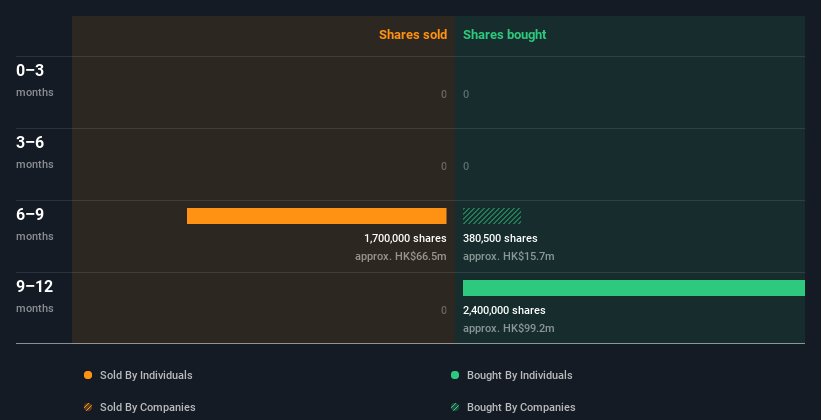Image resolution: width=821 pixels, height=420 pixels.
Task: Click the 0–3 months shares bought zero
Action: point(466,94)
